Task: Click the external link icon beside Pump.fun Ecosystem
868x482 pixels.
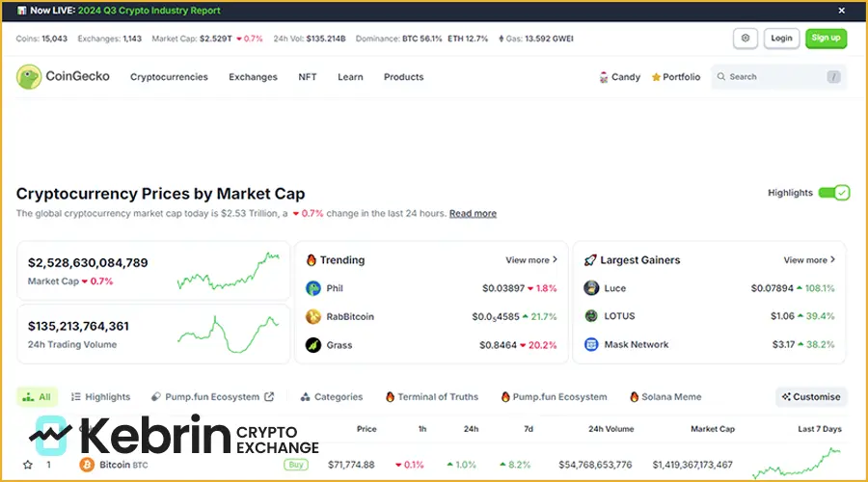Action: coord(269,397)
